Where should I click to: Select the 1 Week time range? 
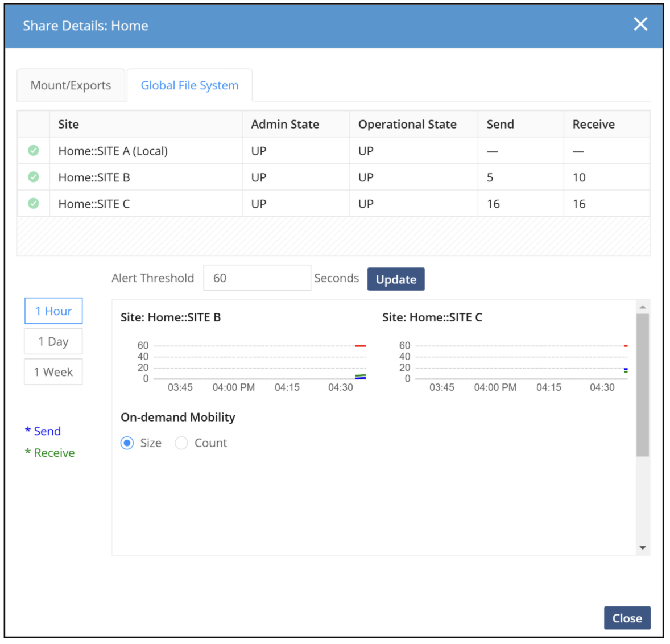(x=53, y=372)
